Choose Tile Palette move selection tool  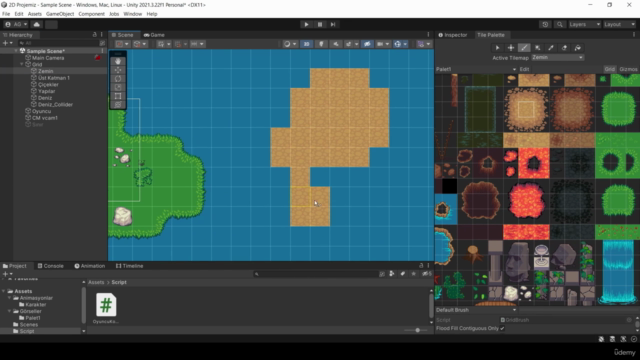pyautogui.click(x=511, y=48)
